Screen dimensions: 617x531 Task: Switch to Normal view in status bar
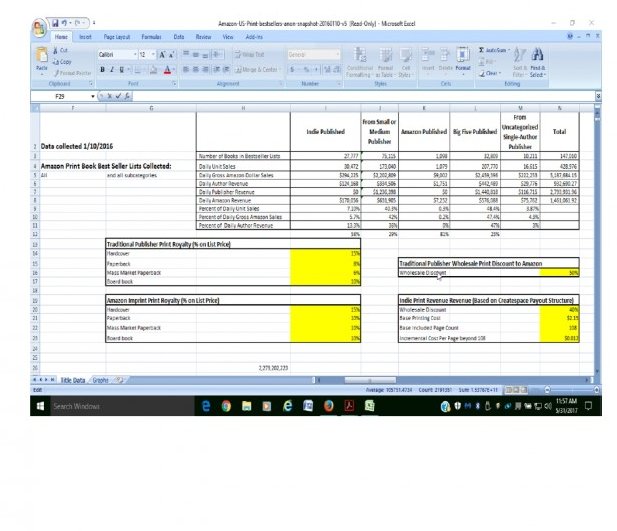tap(509, 390)
